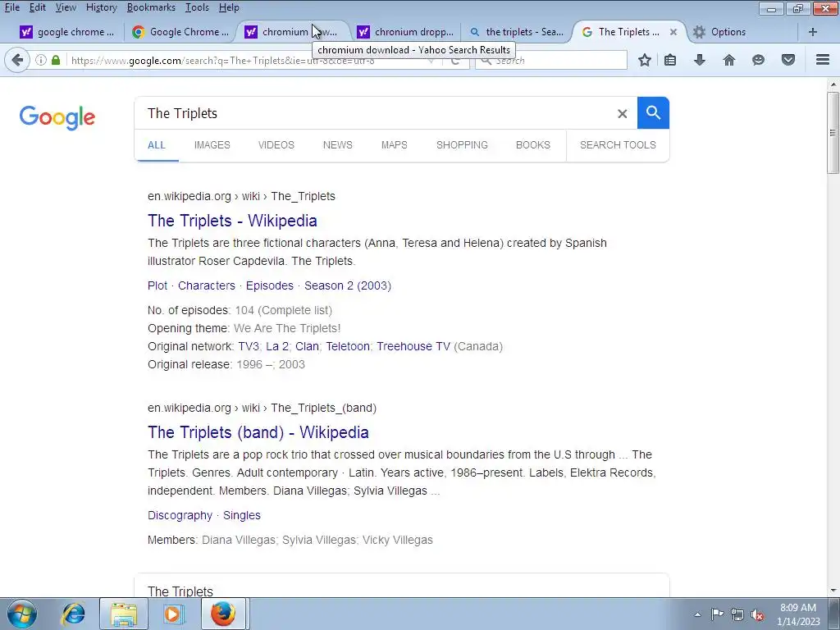The height and width of the screenshot is (630, 840).
Task: Open Season 2 (2003) sitelink
Action: click(x=348, y=285)
